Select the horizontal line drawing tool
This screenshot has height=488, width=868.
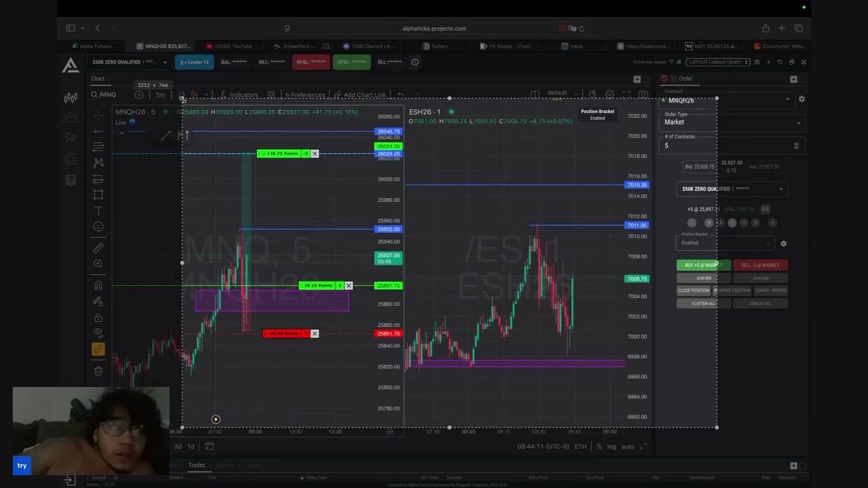coord(98,130)
